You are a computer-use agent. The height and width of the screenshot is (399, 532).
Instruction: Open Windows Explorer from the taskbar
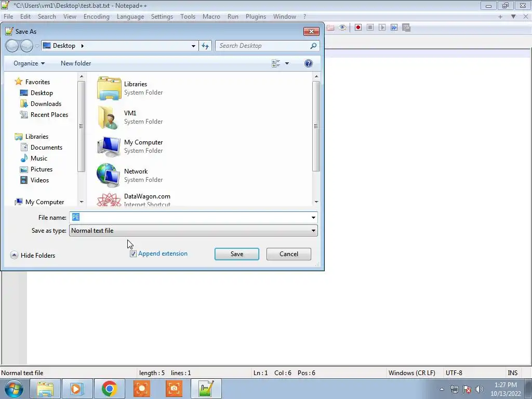[x=45, y=389]
